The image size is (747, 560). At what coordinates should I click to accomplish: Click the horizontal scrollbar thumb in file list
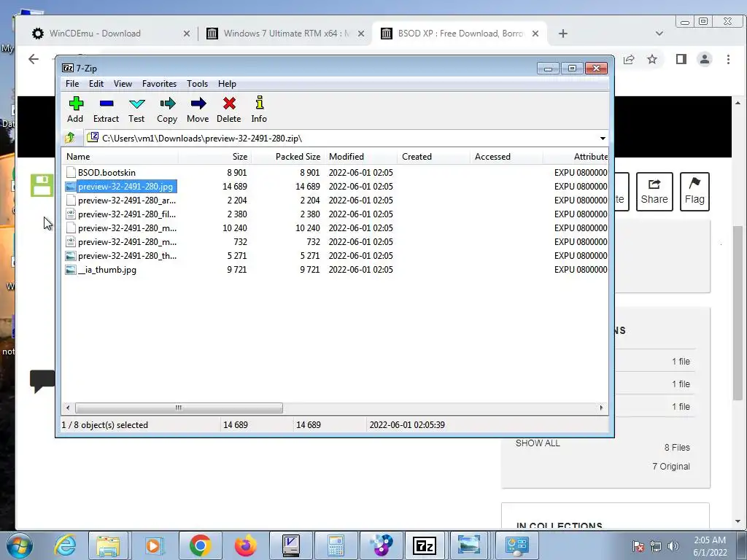click(179, 408)
